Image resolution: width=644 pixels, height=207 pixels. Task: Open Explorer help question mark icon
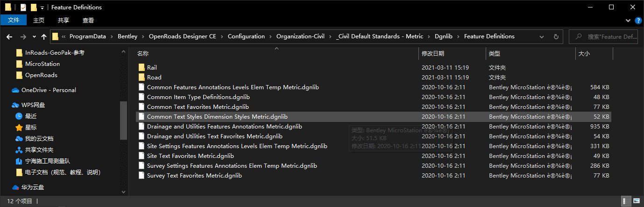coord(638,21)
